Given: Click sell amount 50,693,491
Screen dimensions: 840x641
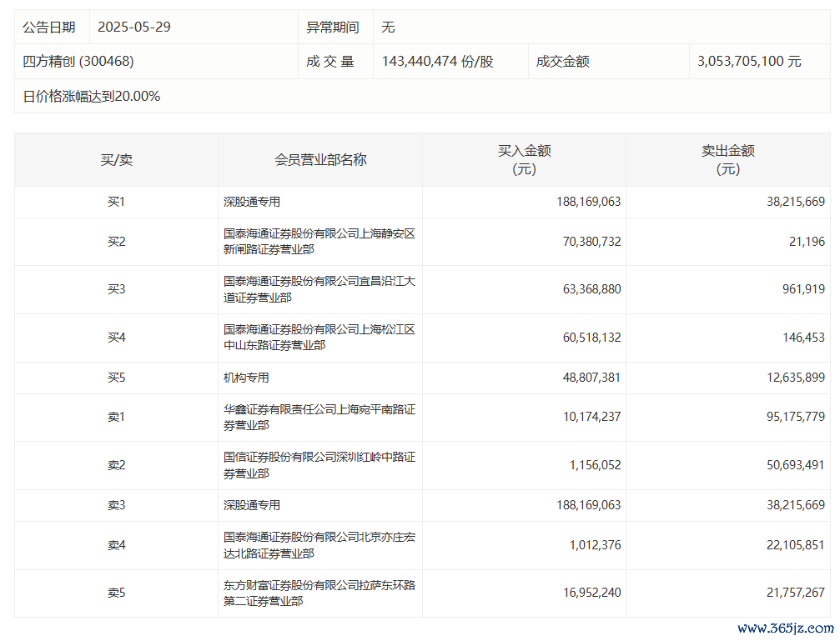Looking at the screenshot, I should click(796, 465).
